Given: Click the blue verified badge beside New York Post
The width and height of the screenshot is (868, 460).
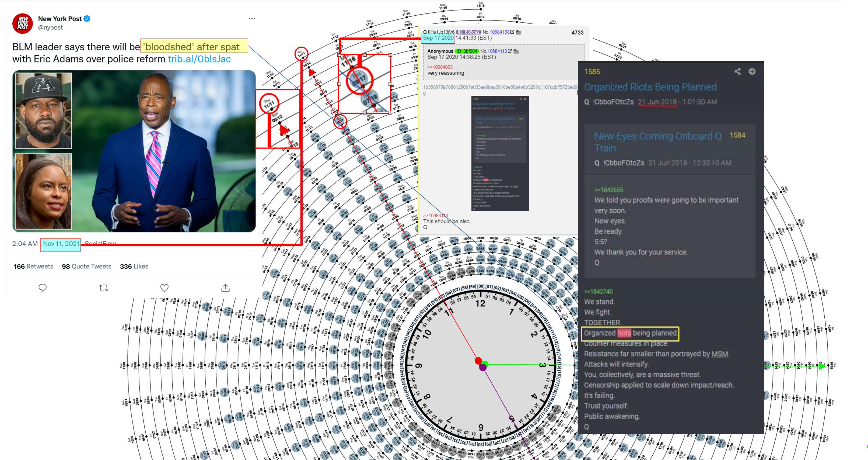Looking at the screenshot, I should [87, 19].
